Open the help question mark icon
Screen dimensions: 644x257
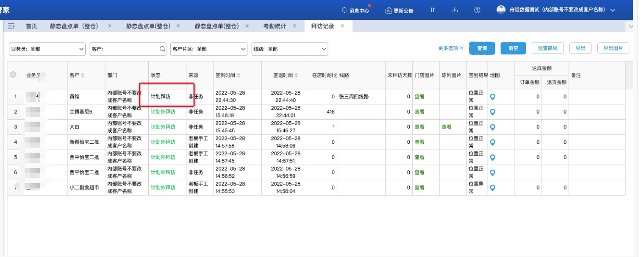click(x=477, y=10)
